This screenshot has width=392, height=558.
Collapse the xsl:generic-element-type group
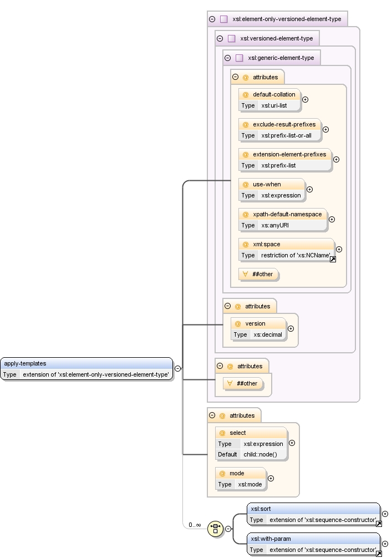click(228, 58)
